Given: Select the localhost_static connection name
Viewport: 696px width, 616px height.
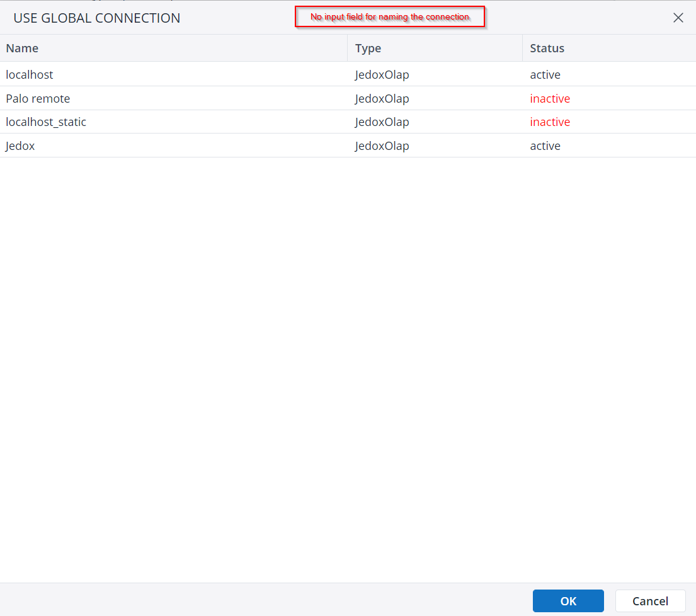Looking at the screenshot, I should (46, 122).
